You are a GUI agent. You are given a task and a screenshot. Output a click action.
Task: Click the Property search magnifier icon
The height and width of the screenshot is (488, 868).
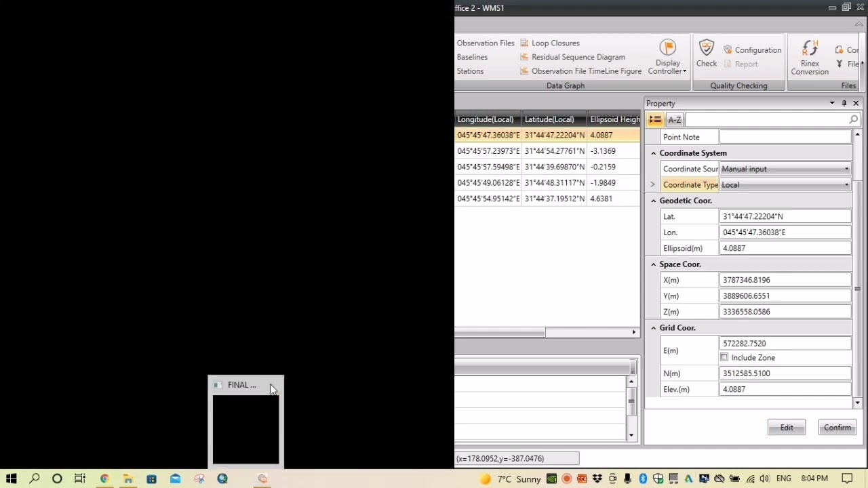click(x=853, y=120)
